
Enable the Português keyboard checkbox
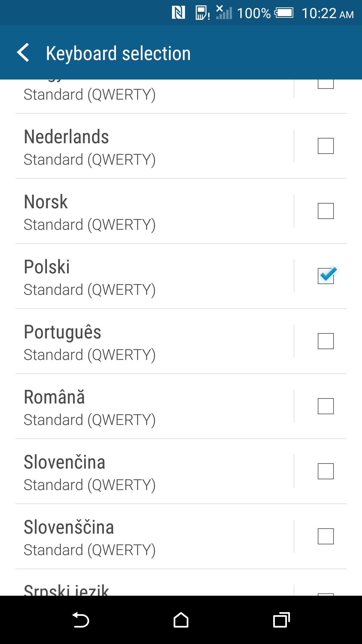325,341
